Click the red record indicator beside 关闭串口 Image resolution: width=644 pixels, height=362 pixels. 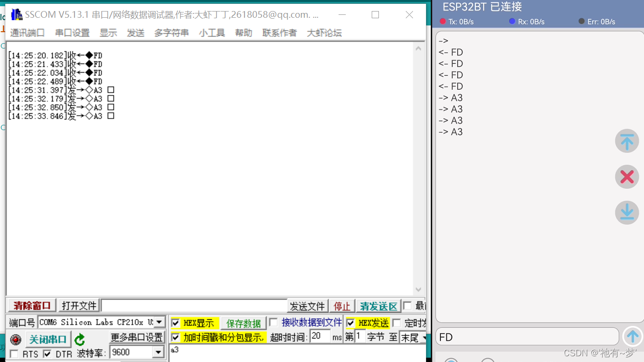[16, 339]
